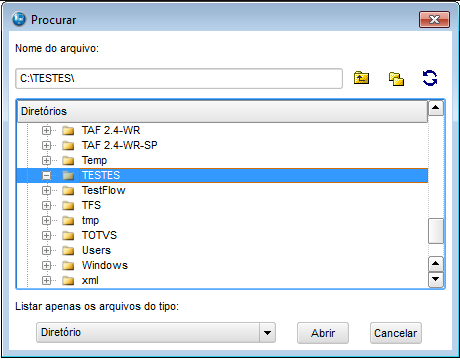460x360 pixels.
Task: Click the Cancelar button
Action: click(x=396, y=333)
